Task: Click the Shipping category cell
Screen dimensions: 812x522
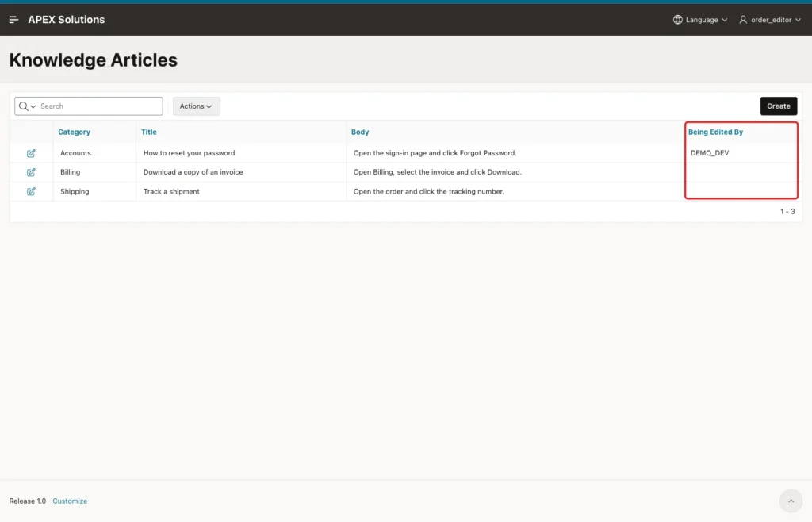Action: [x=75, y=191]
